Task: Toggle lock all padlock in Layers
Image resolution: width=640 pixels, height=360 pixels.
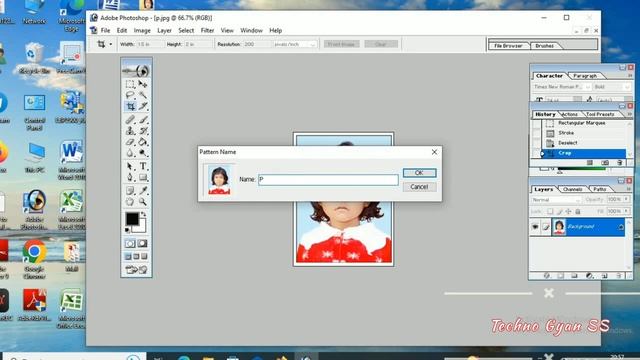Action: coord(578,211)
